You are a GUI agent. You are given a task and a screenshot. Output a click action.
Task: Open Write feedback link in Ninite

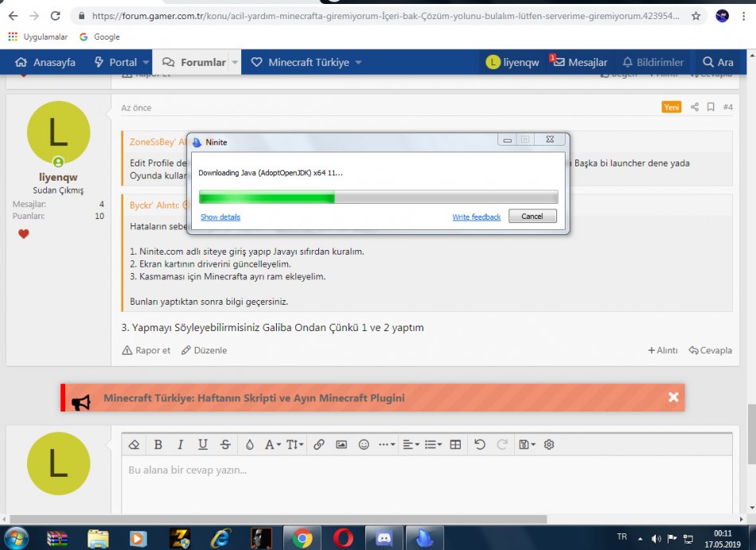point(477,217)
